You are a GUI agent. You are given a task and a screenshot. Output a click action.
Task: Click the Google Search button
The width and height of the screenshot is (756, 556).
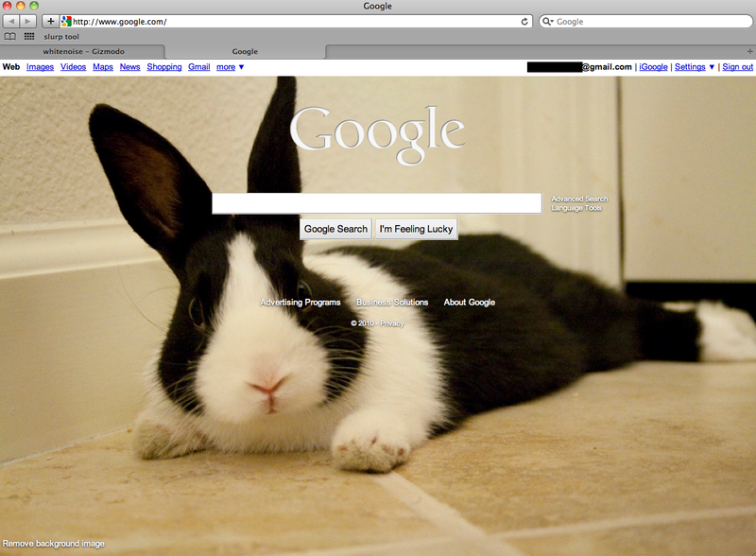335,229
